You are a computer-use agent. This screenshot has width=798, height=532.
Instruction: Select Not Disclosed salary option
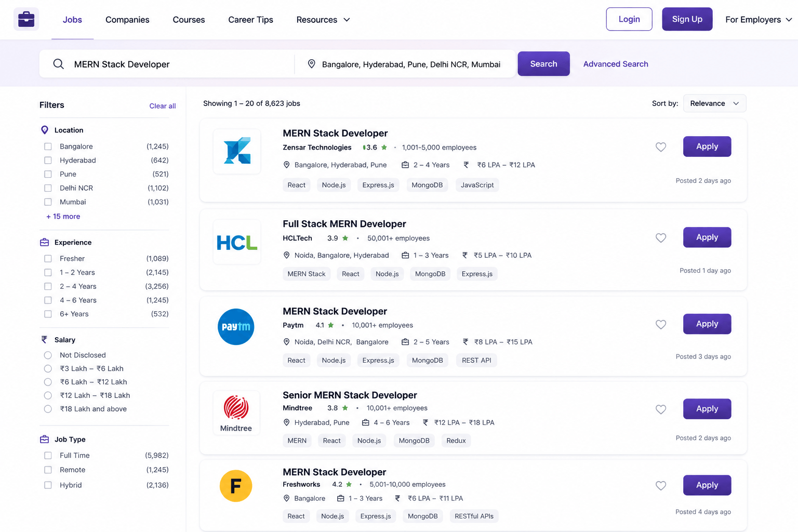(x=48, y=355)
